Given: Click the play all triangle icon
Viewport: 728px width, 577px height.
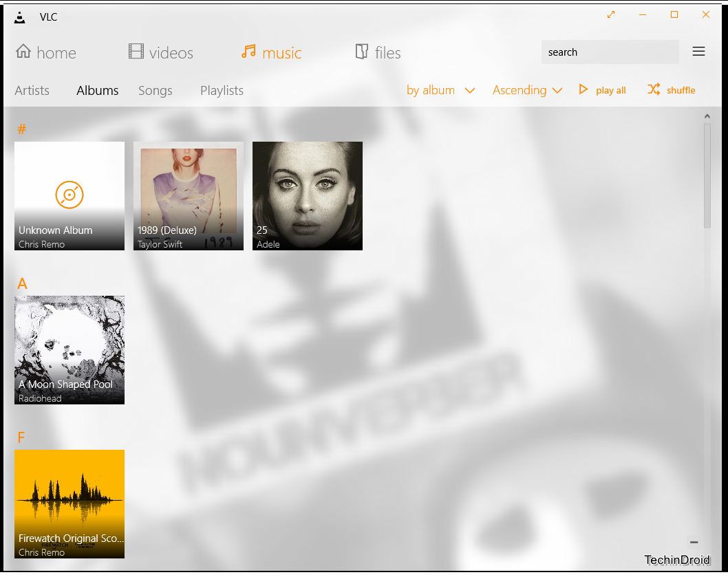Looking at the screenshot, I should point(583,89).
